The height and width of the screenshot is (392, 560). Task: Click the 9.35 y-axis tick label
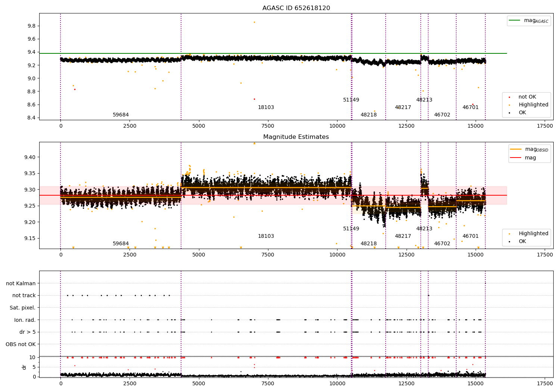click(x=30, y=174)
